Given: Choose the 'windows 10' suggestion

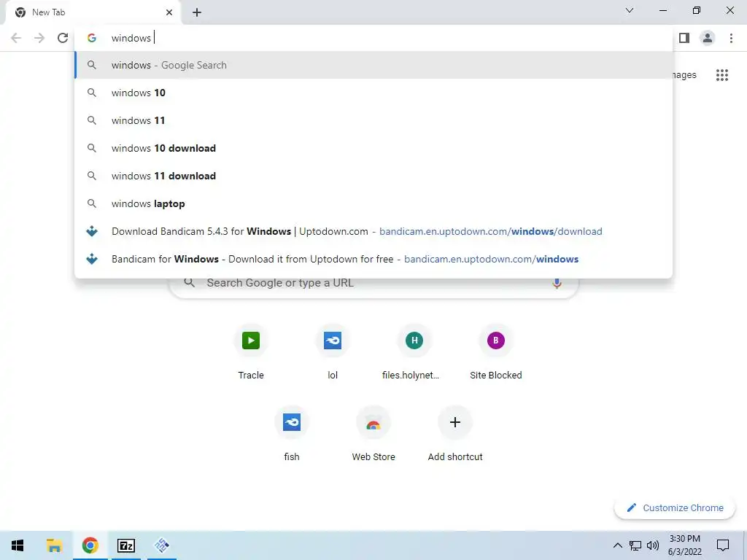Looking at the screenshot, I should 373,93.
